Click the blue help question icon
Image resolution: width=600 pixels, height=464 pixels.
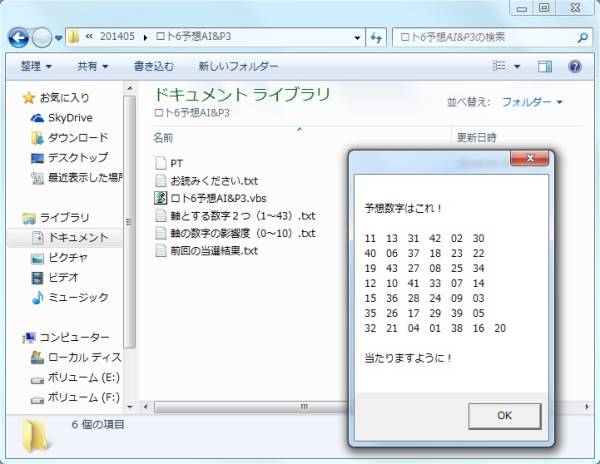(x=575, y=66)
